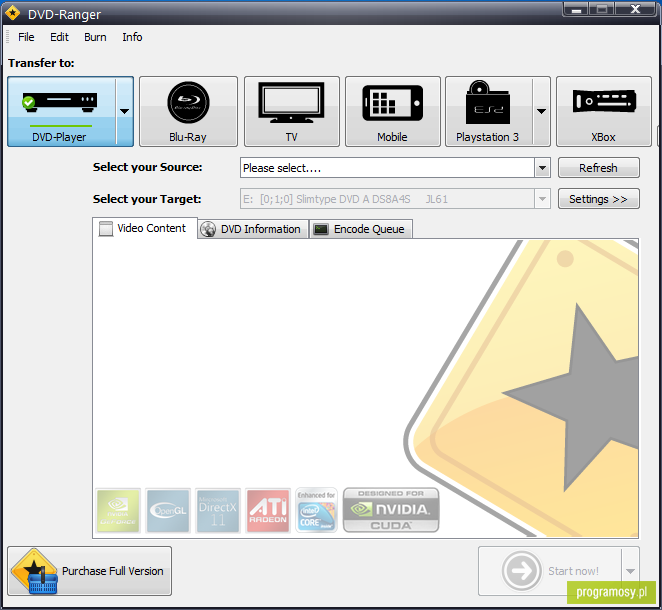Expand the Start now options arrow
This screenshot has width=662, height=610.
click(x=630, y=571)
